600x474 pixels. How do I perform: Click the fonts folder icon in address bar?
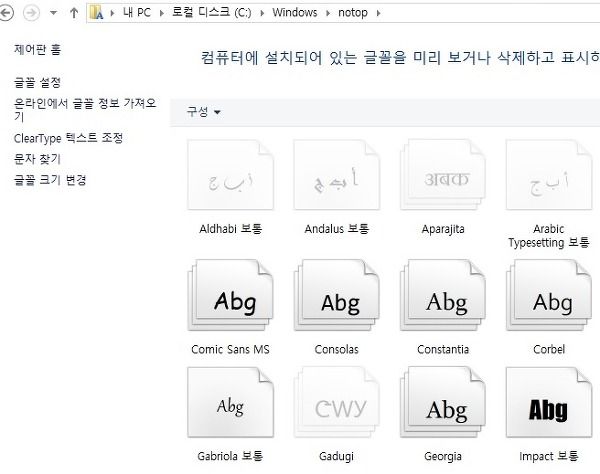coord(96,13)
